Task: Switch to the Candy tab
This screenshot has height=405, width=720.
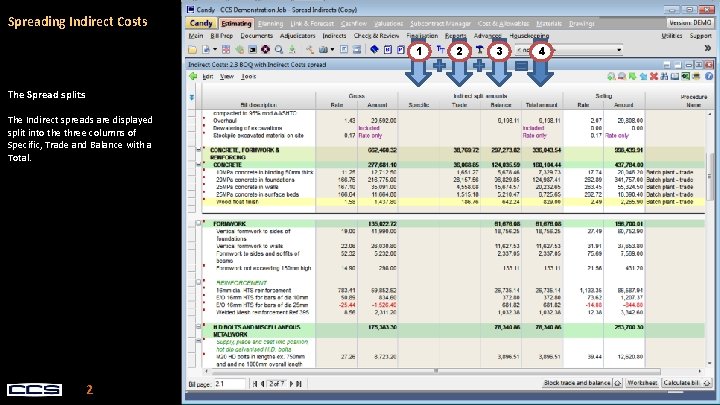Action: point(201,23)
